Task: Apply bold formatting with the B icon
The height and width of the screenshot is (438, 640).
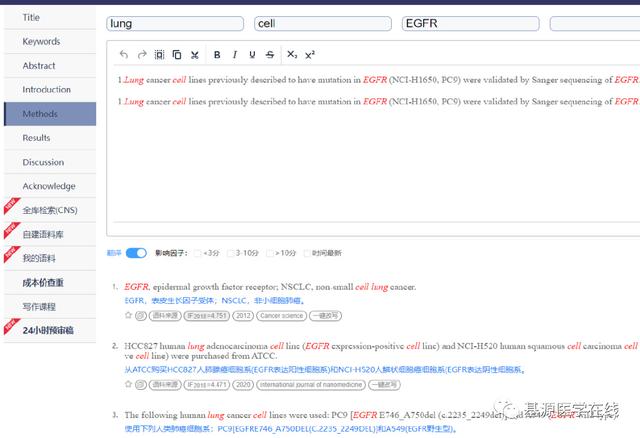Action: point(217,55)
